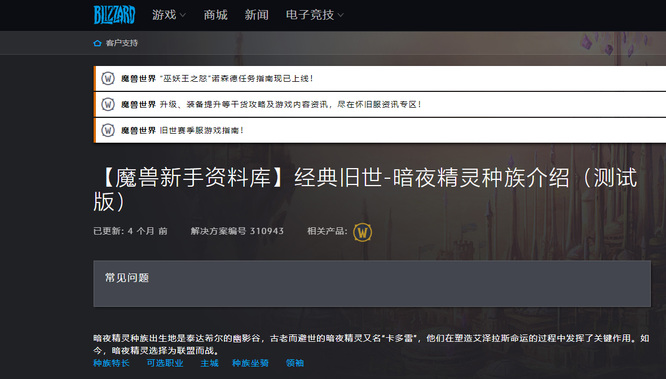Go to the 商城 page
Image resolution: width=666 pixels, height=379 pixels.
tap(215, 15)
